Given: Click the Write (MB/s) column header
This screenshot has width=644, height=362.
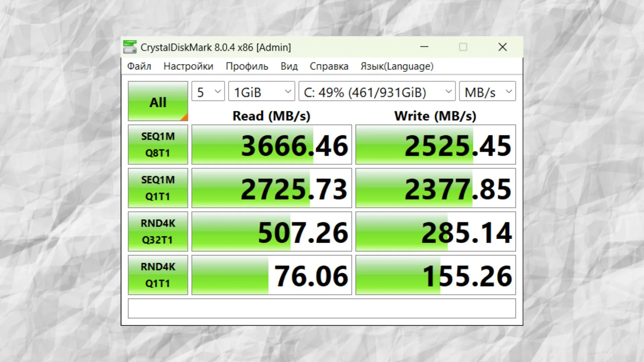Looking at the screenshot, I should coord(435,116).
